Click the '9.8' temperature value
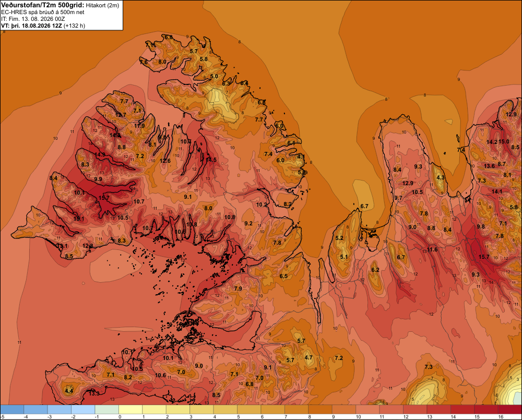This screenshot has height=420, width=522. coord(481,226)
